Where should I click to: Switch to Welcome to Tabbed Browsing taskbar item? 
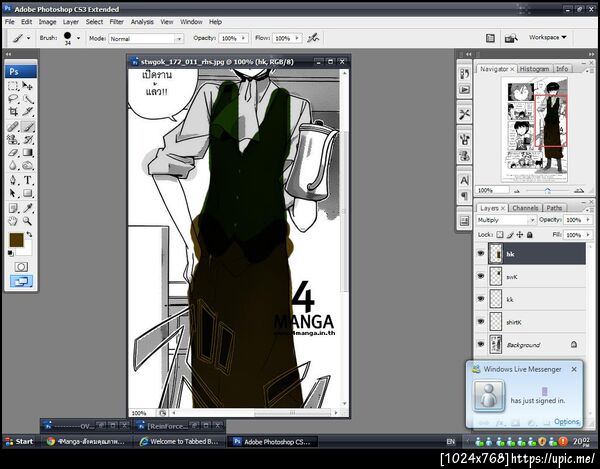(179, 441)
